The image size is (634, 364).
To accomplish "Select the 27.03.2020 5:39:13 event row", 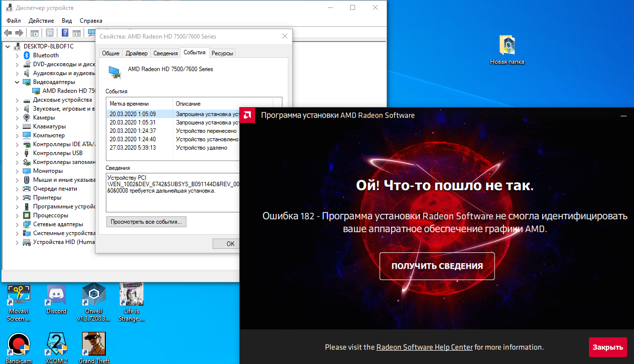I will (133, 148).
